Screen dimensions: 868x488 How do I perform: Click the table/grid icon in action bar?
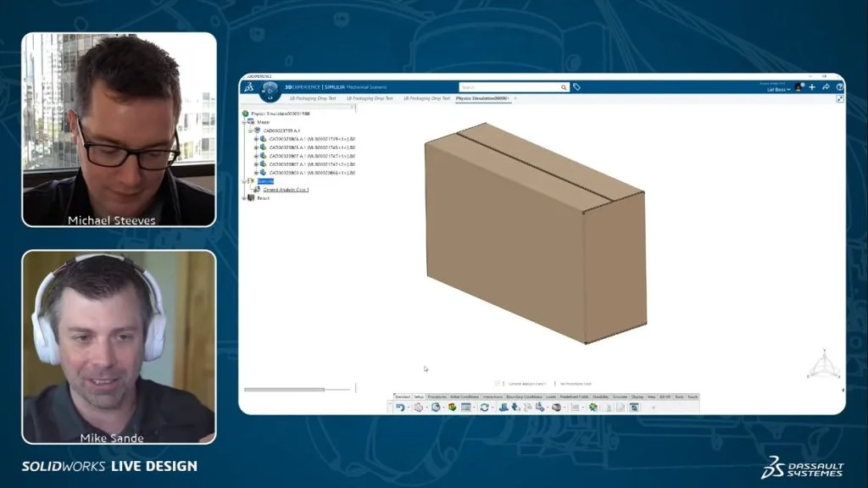(466, 408)
